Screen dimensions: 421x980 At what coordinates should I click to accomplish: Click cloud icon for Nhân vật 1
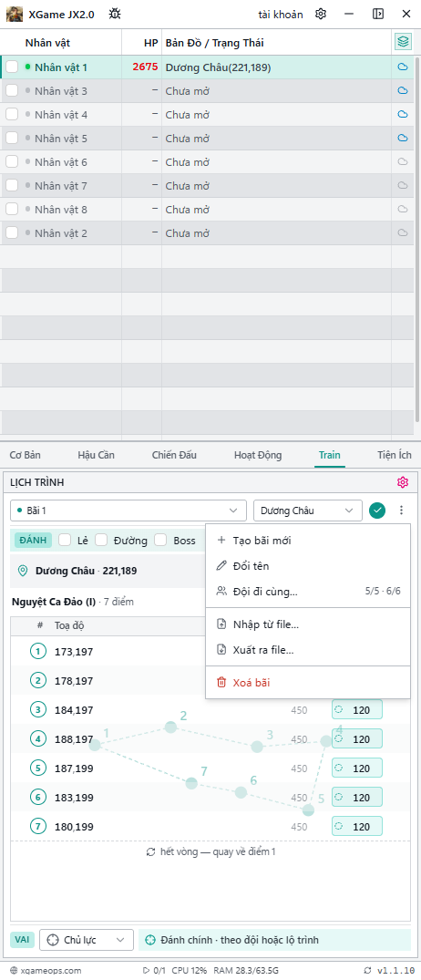click(403, 67)
